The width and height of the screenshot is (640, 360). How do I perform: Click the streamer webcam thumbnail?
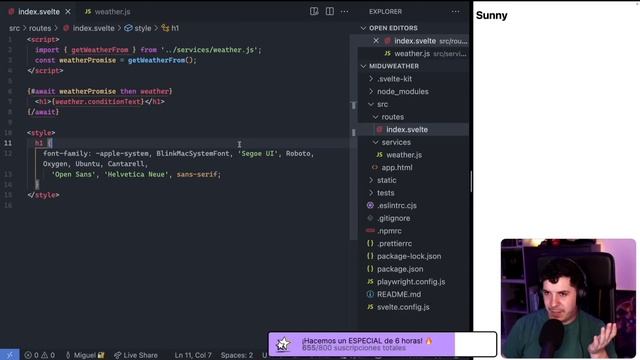(x=568, y=298)
